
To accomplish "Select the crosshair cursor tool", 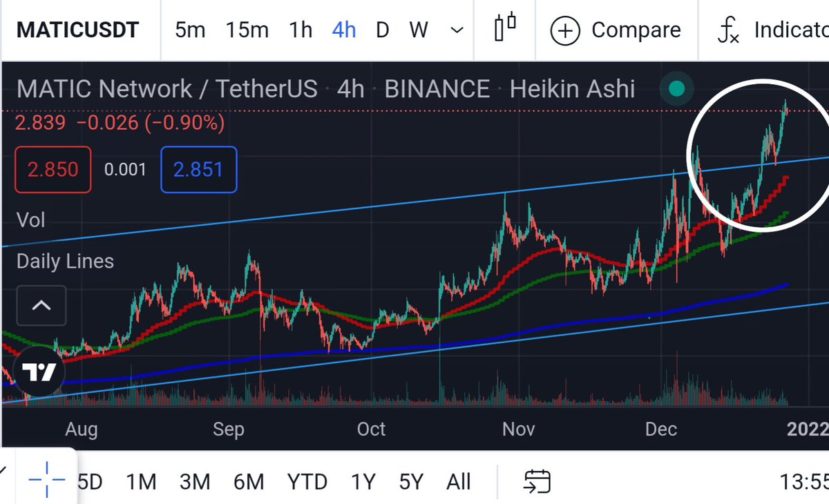I will (47, 479).
